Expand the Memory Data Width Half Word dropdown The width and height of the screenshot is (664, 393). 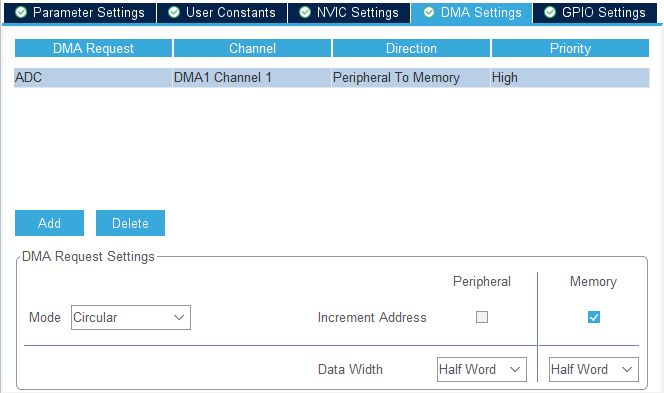coord(594,369)
